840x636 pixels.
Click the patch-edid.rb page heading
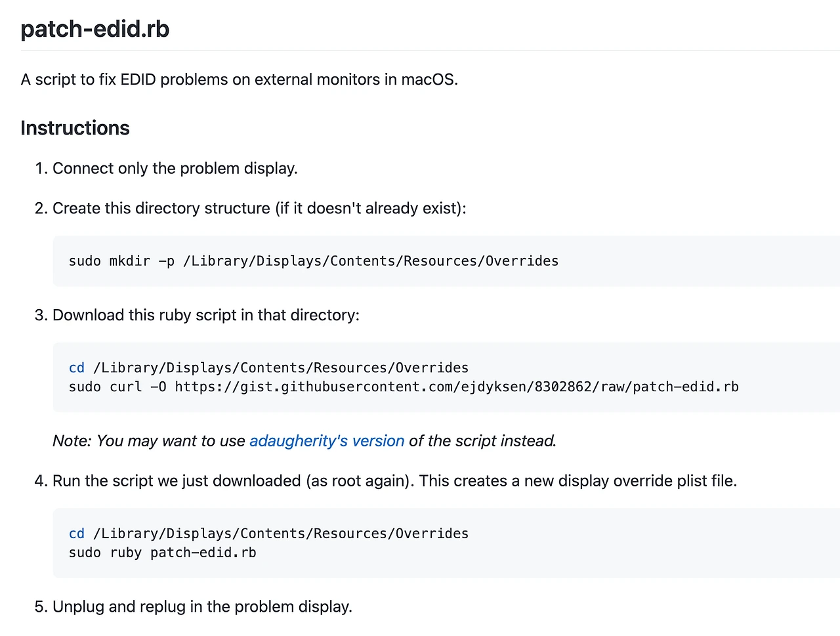95,30
